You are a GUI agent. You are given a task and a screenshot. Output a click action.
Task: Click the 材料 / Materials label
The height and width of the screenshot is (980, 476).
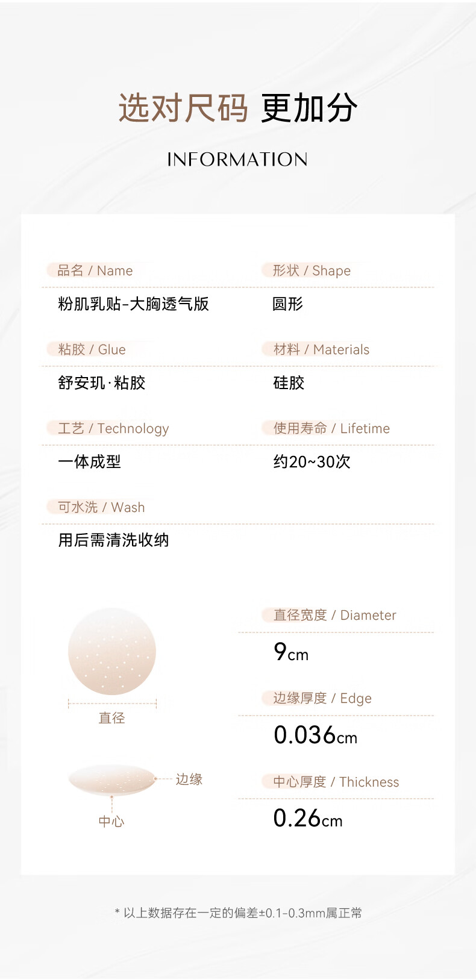(321, 349)
